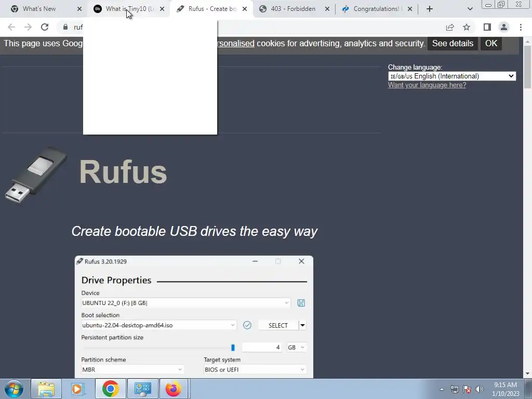The height and width of the screenshot is (399, 532).
Task: Open the tab search dropdown arrow
Action: pos(470,9)
